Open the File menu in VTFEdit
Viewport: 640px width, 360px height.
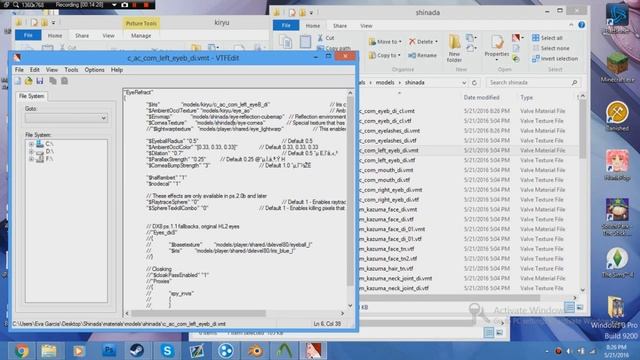[19, 70]
